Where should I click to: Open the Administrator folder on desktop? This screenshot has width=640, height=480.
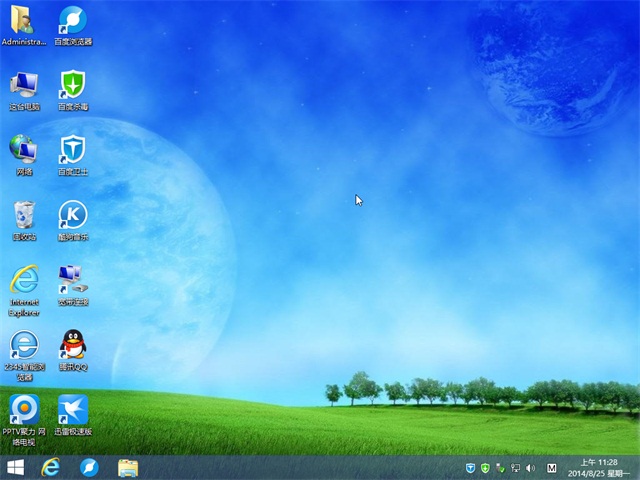pos(24,20)
